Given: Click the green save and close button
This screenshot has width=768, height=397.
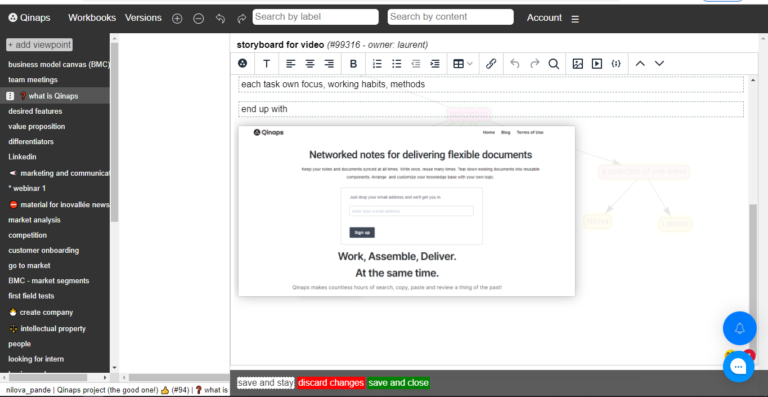Looking at the screenshot, I should tap(399, 383).
